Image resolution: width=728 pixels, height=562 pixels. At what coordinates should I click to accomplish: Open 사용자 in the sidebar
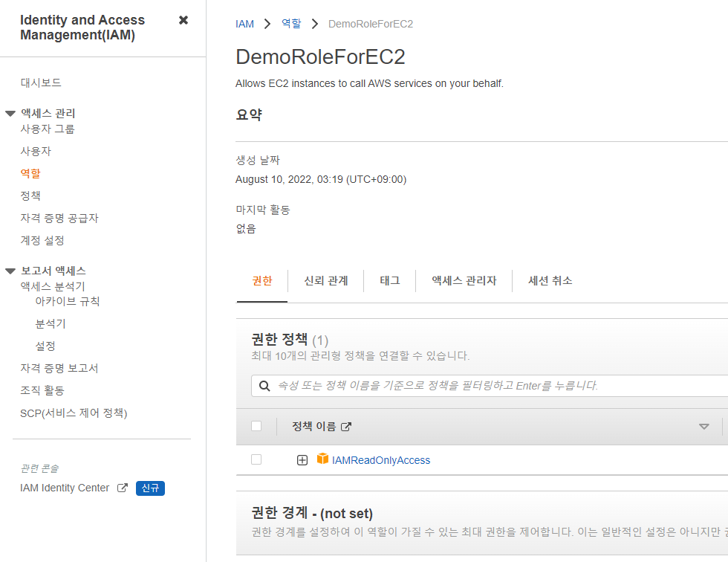pos(36,152)
